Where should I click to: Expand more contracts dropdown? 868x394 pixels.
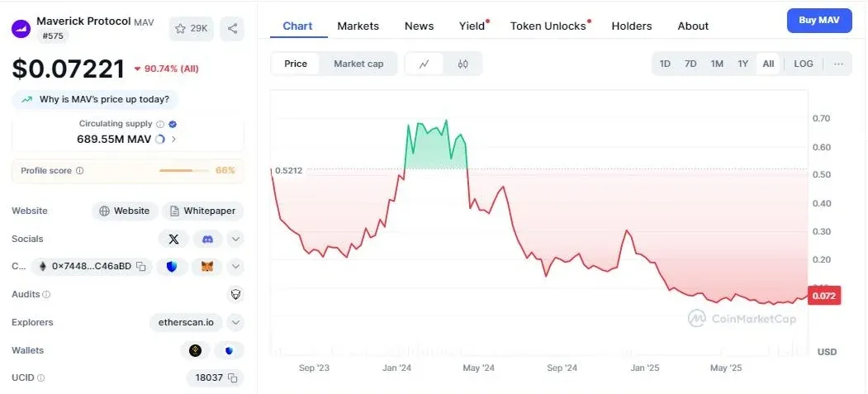[235, 267]
